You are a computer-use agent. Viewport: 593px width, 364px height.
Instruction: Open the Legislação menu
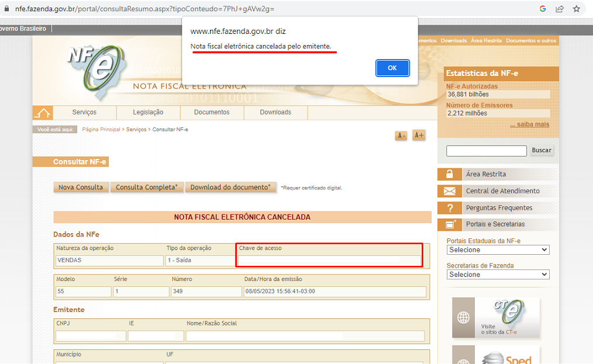click(x=148, y=112)
